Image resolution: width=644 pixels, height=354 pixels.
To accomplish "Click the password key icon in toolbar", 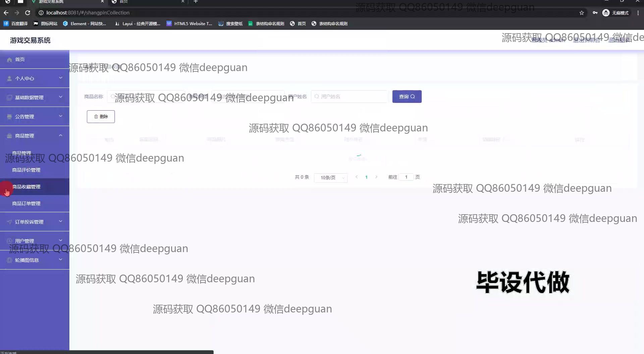I will [x=595, y=13].
